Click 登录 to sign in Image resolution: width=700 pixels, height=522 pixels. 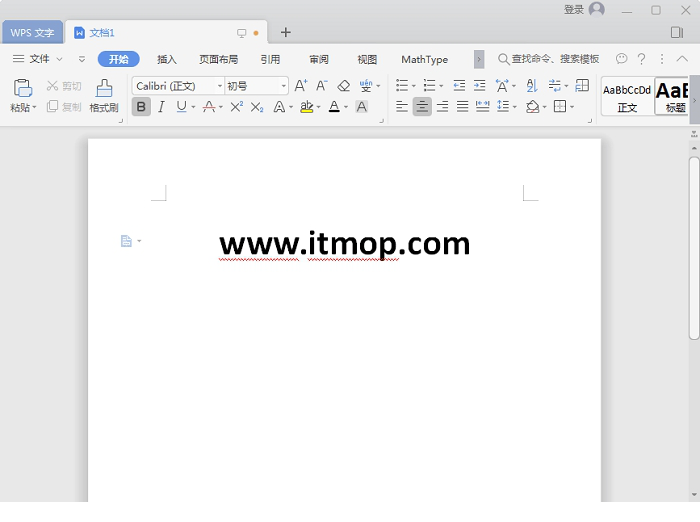[574, 9]
